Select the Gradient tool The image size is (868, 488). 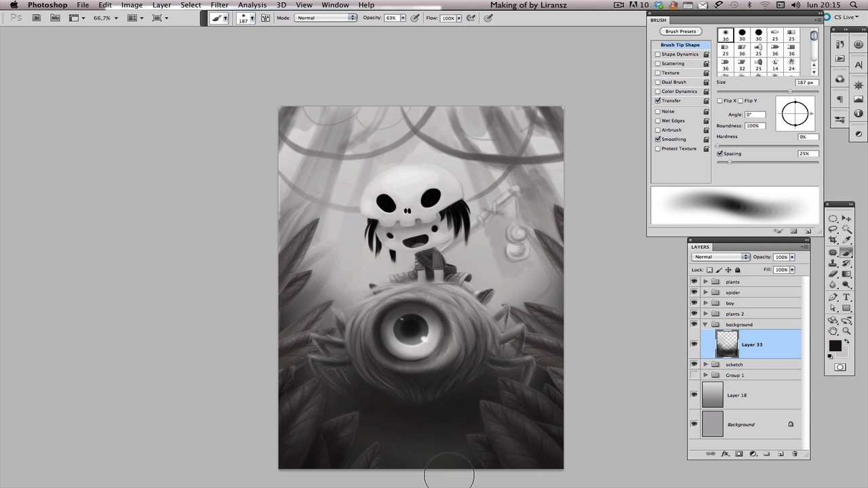846,274
